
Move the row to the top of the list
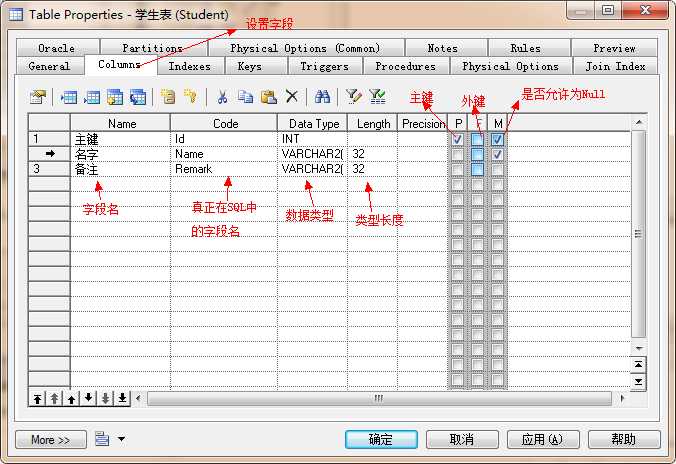[38, 398]
